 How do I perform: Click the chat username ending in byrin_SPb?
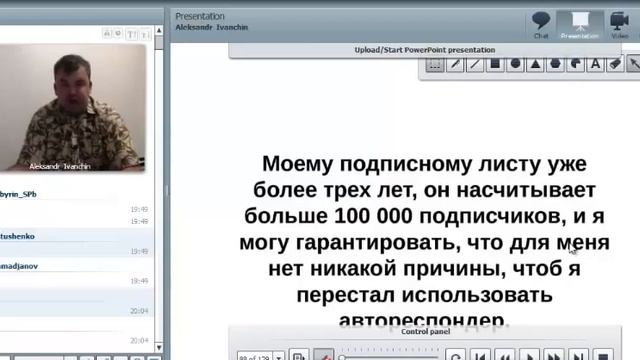18,194
